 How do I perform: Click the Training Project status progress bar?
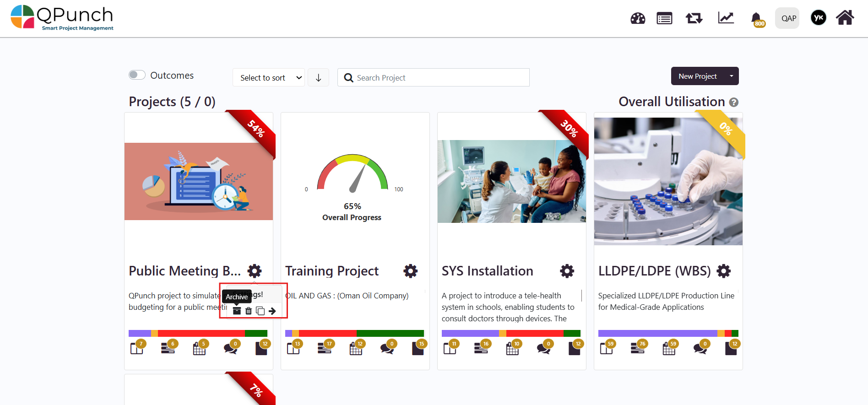[354, 333]
